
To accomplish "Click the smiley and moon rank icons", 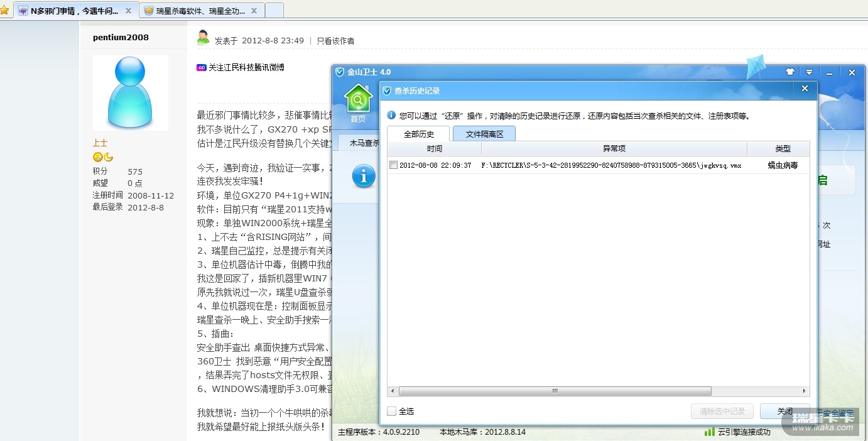I will (x=103, y=157).
